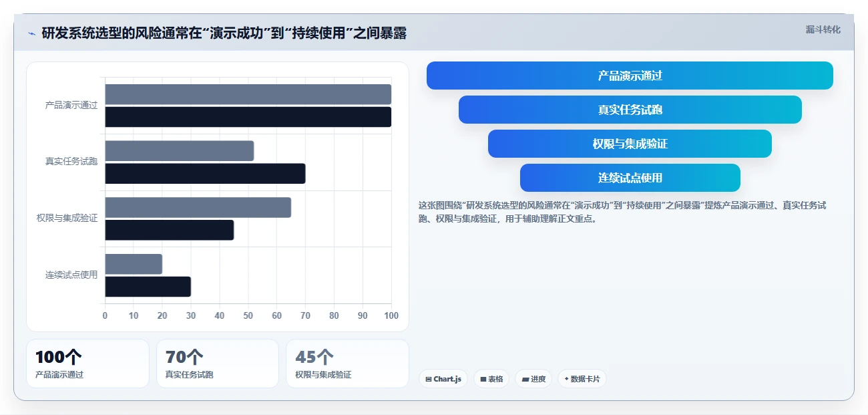The image size is (868, 415).
Task: Click the 权限与集成验证 funnel stage
Action: point(630,144)
